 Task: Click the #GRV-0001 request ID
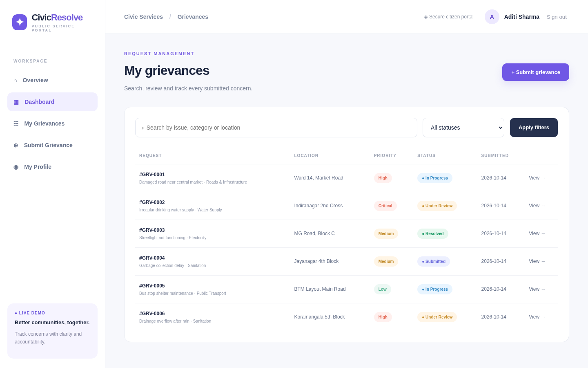click(152, 175)
